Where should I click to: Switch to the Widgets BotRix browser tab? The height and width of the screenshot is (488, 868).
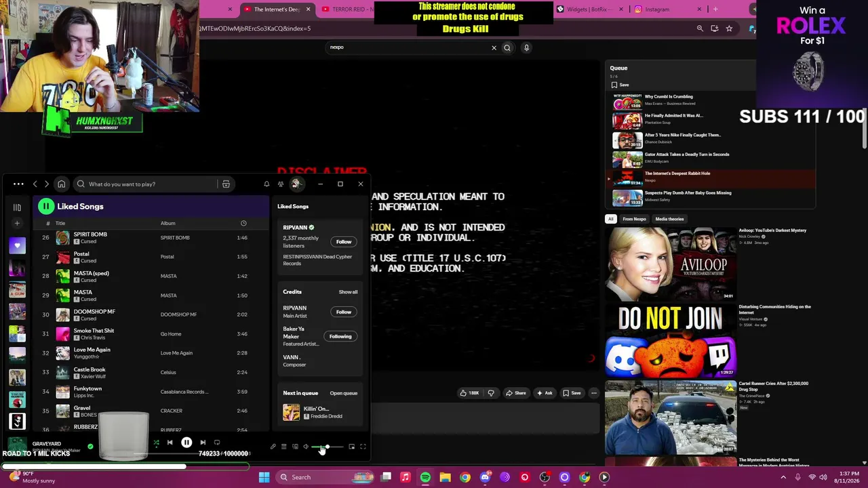[x=589, y=9]
